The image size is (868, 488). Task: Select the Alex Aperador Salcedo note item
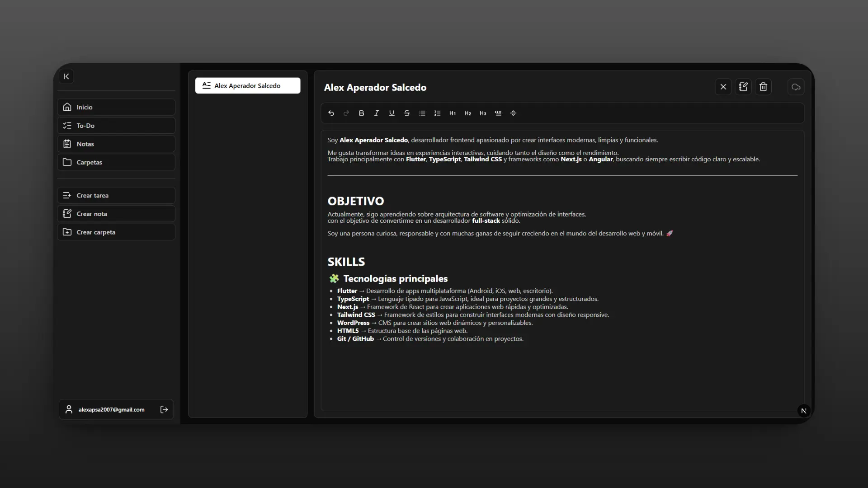pos(248,86)
